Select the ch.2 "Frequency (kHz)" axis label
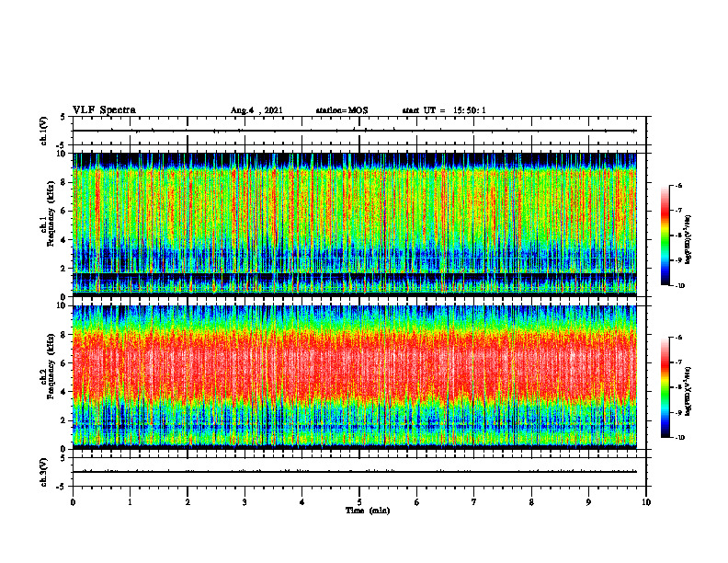 tap(51, 366)
